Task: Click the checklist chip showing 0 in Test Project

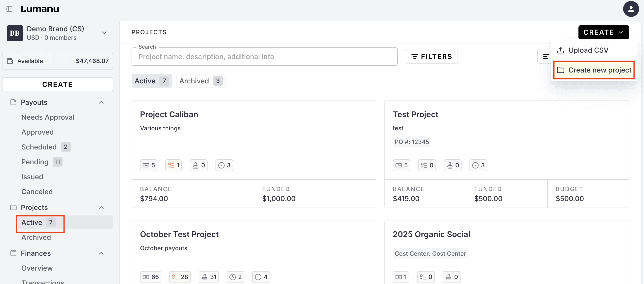Action: (x=427, y=165)
